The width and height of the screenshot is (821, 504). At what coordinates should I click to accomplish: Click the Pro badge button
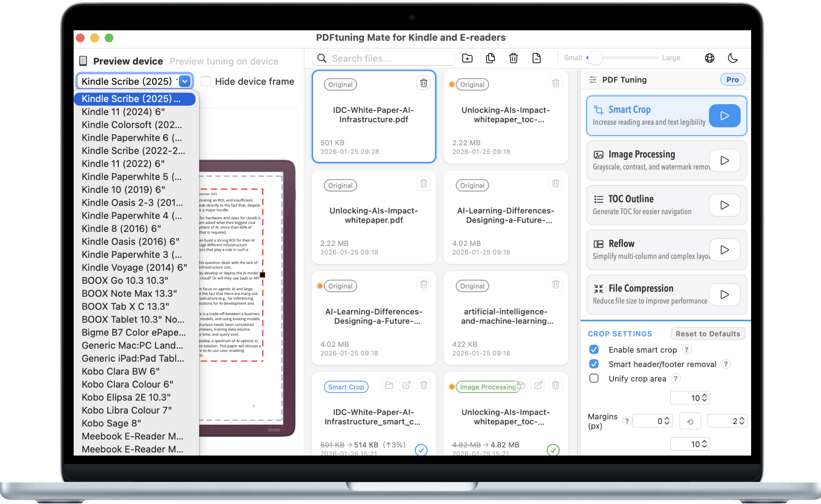(732, 80)
